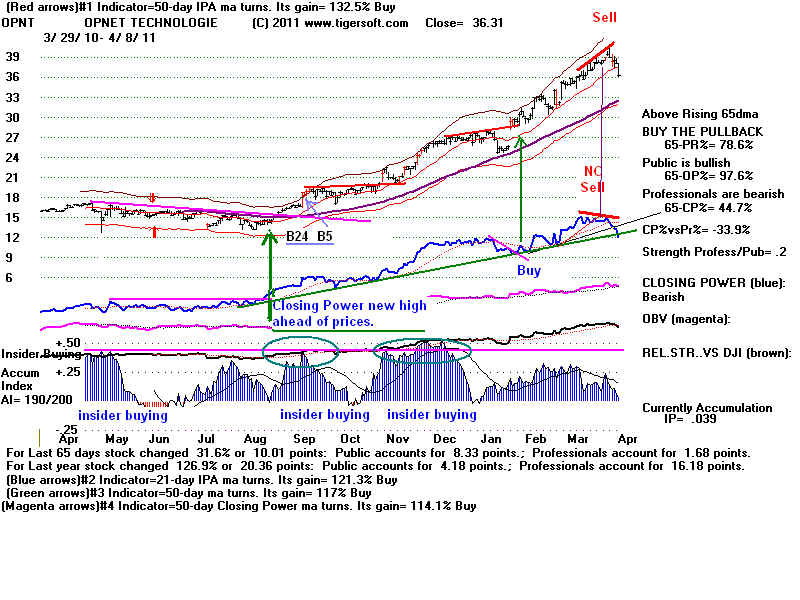Click the +.50 accumulation scale label
The image size is (800, 600).
(x=68, y=342)
